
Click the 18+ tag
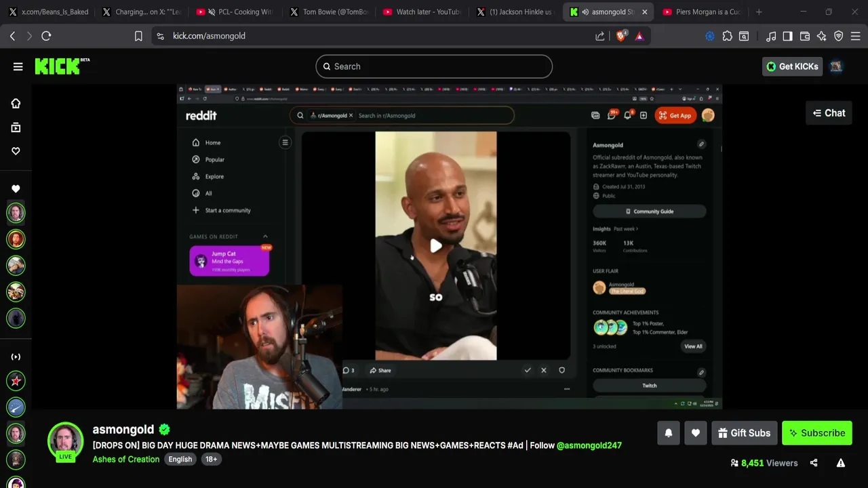(212, 459)
